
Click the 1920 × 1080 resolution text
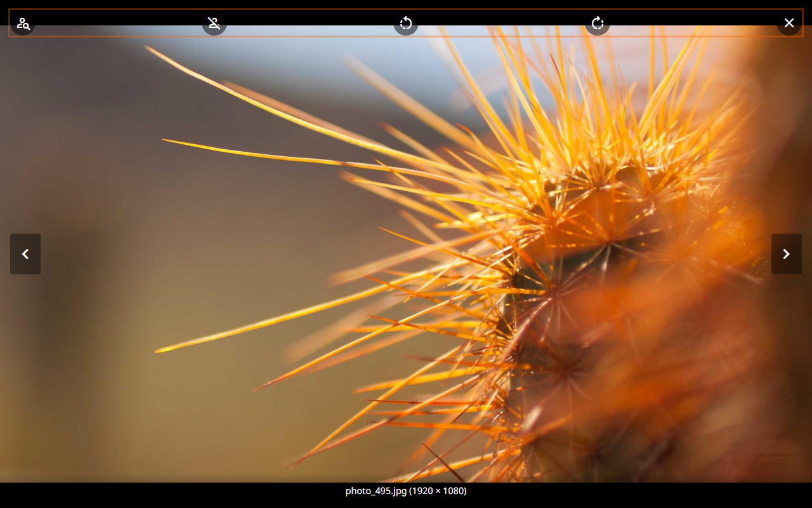437,490
